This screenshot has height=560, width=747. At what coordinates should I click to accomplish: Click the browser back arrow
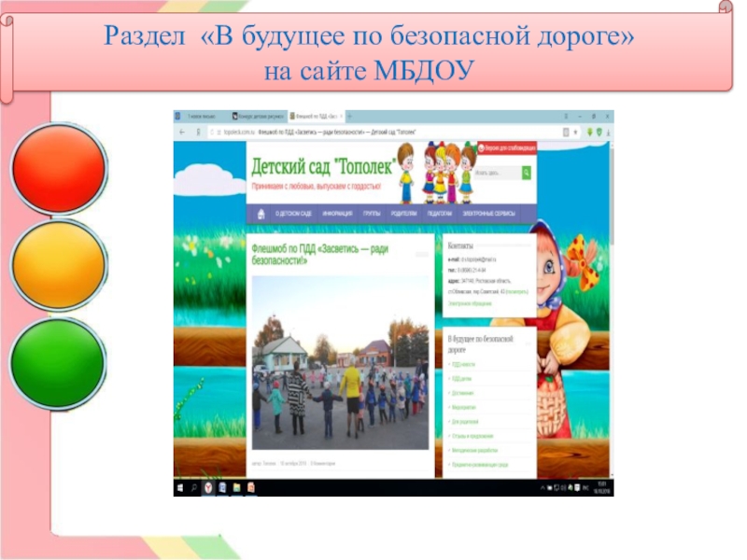(x=180, y=133)
